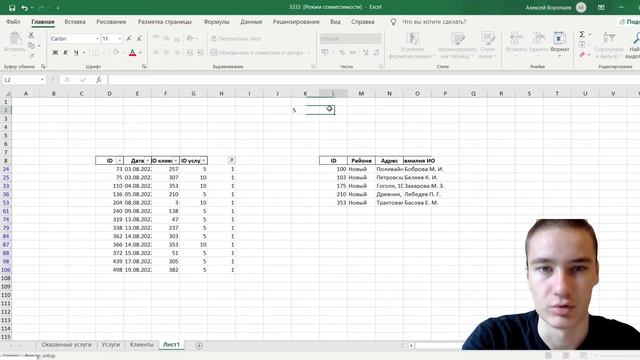Switch to the Draw (Рисование) tab

[111, 22]
